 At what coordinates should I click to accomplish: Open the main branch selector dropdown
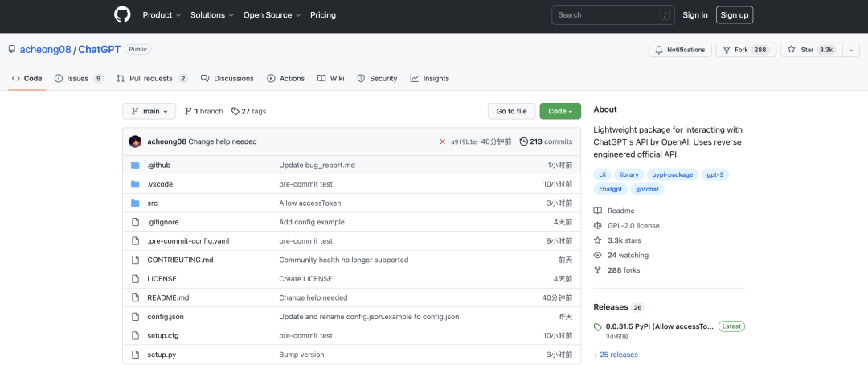pyautogui.click(x=149, y=111)
